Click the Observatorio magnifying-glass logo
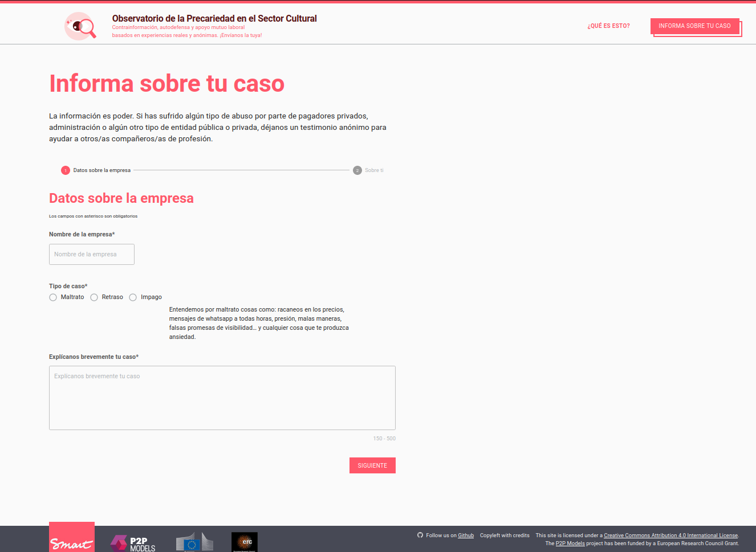Image resolution: width=756 pixels, height=552 pixels. pyautogui.click(x=80, y=26)
